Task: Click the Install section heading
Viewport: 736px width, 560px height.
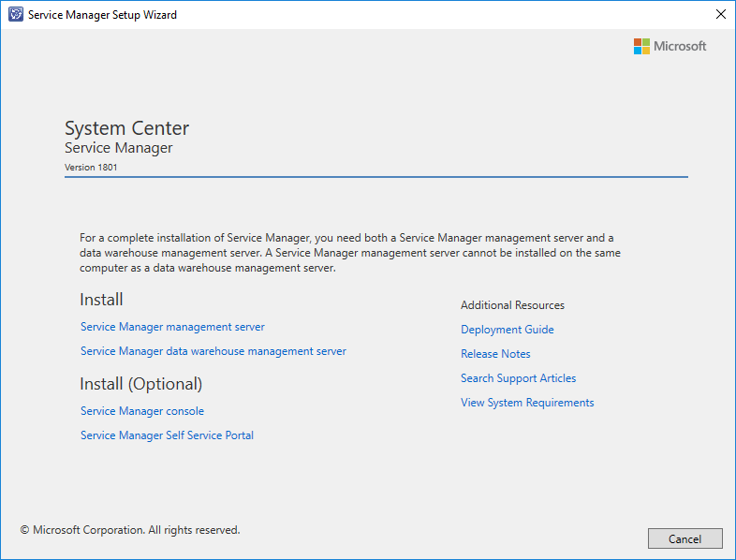Action: (101, 300)
